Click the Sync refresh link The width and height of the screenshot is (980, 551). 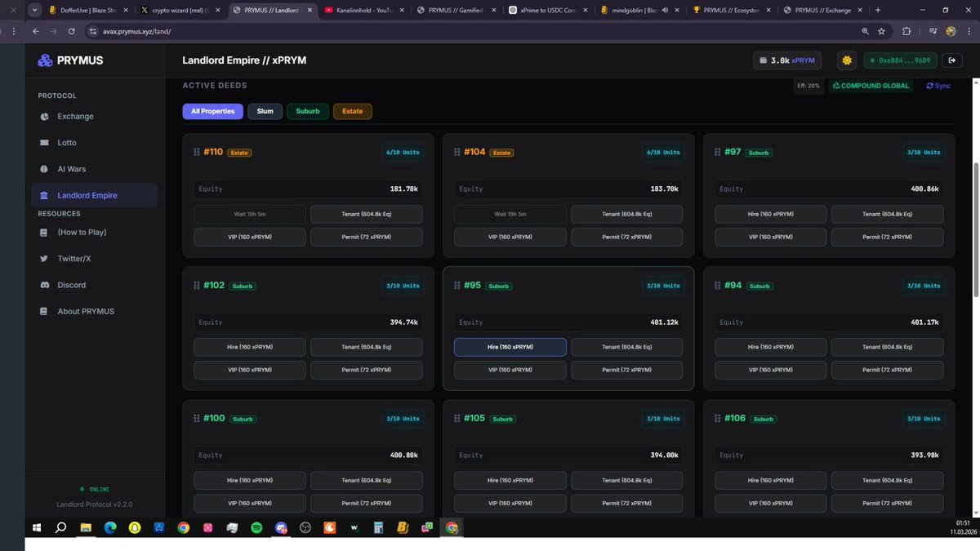tap(938, 86)
